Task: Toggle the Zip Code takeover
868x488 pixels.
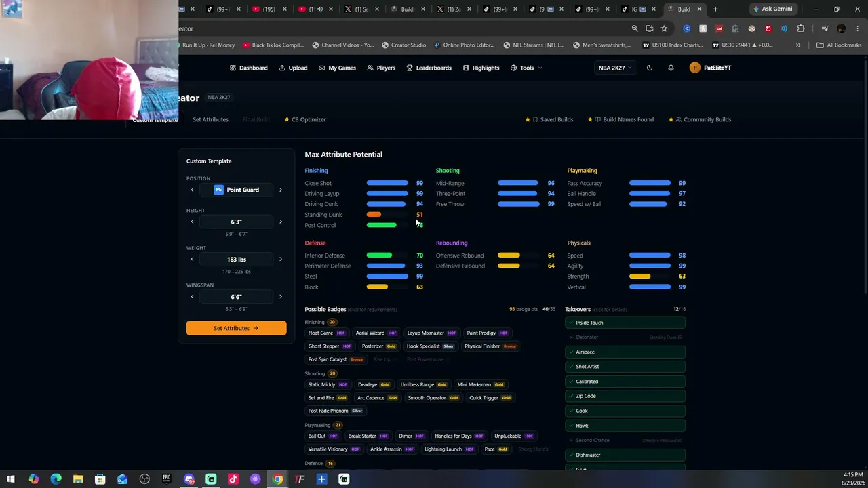Action: 625,396
